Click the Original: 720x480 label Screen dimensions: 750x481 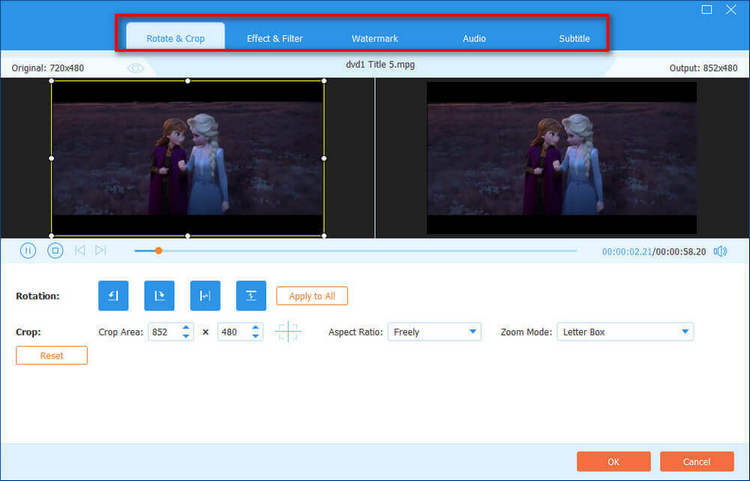pos(48,68)
